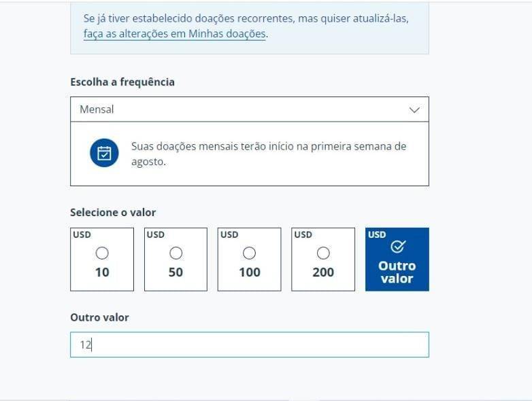Expand frequency list using the chevron arrow
The height and width of the screenshot is (401, 532).
[x=414, y=109]
